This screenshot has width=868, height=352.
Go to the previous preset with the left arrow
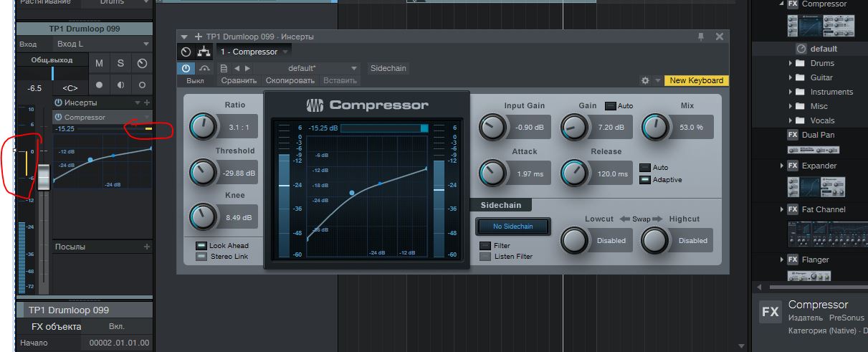(x=237, y=68)
